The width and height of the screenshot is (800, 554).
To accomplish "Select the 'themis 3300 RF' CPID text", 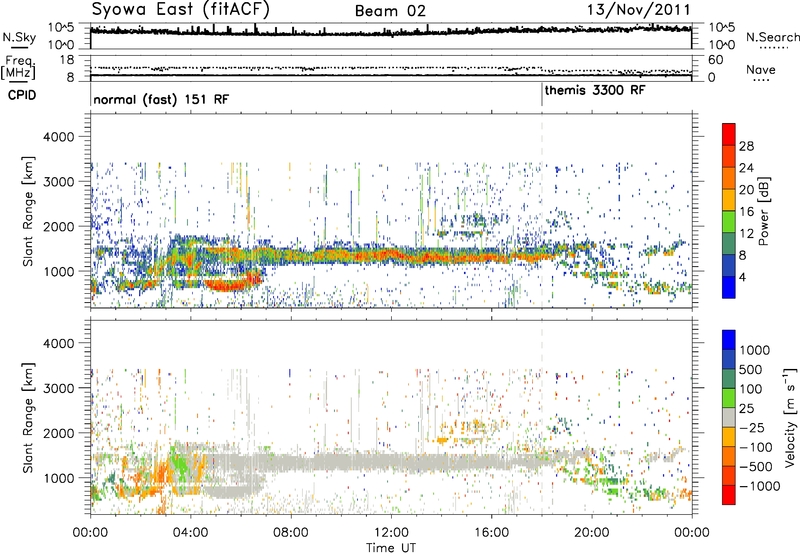I will click(595, 91).
